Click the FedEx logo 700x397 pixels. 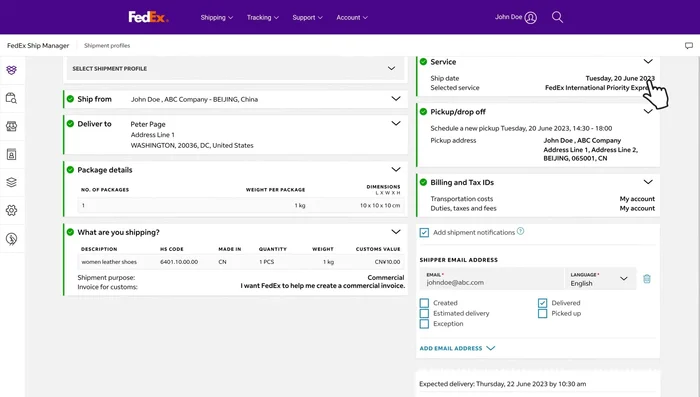coord(148,17)
